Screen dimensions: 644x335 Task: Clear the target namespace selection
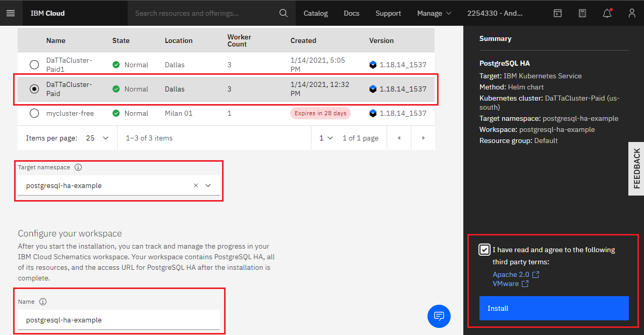point(196,185)
